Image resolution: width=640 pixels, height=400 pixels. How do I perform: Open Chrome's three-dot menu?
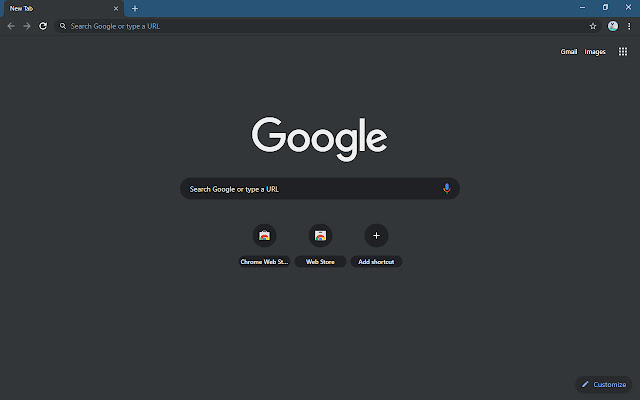[x=629, y=26]
